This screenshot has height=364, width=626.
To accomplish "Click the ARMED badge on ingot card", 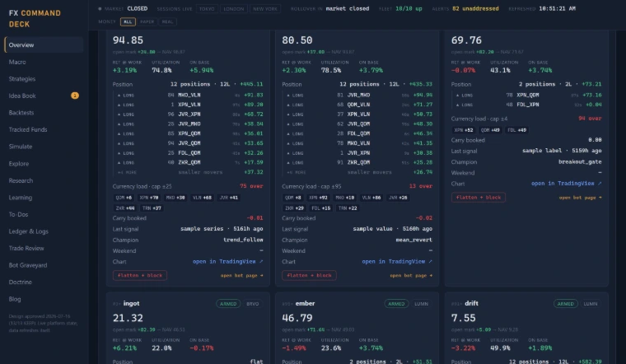I will 228,304.
